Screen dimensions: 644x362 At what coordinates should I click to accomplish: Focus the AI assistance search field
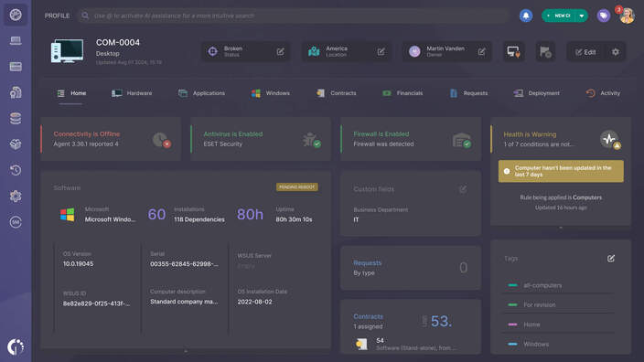(x=293, y=16)
